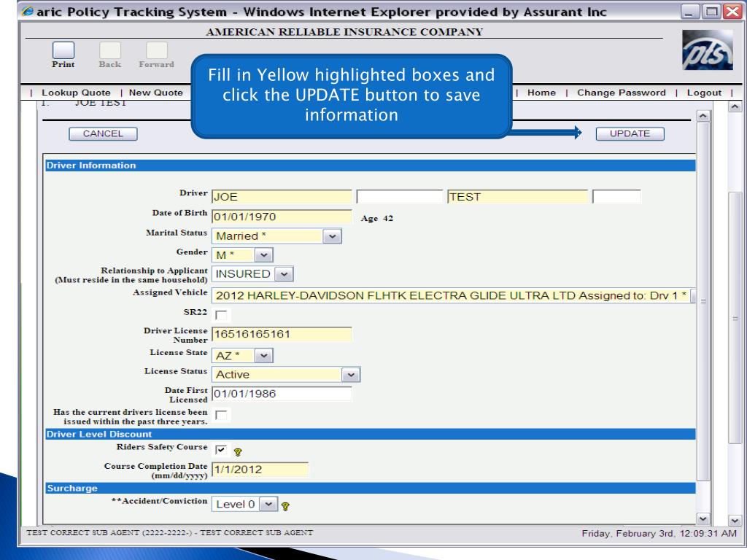Click 'TEST CORRECT SUB AGENT' status text
747x560 pixels.
pyautogui.click(x=169, y=533)
